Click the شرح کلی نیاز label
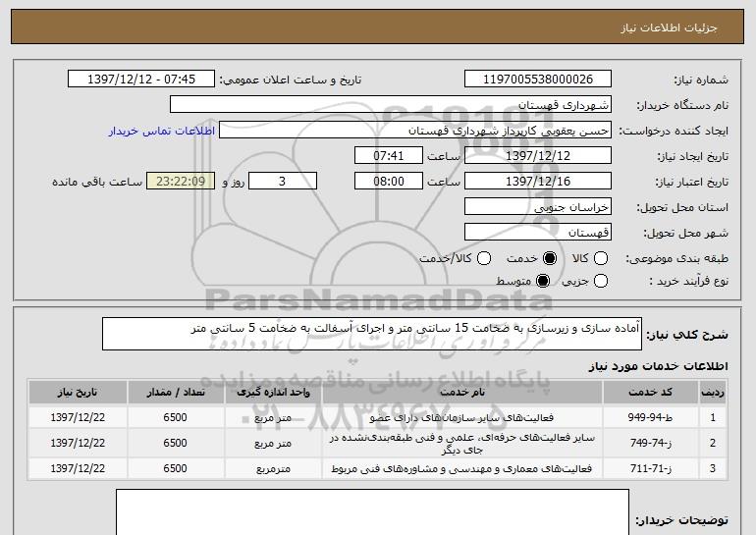The width and height of the screenshot is (756, 535). 687,335
